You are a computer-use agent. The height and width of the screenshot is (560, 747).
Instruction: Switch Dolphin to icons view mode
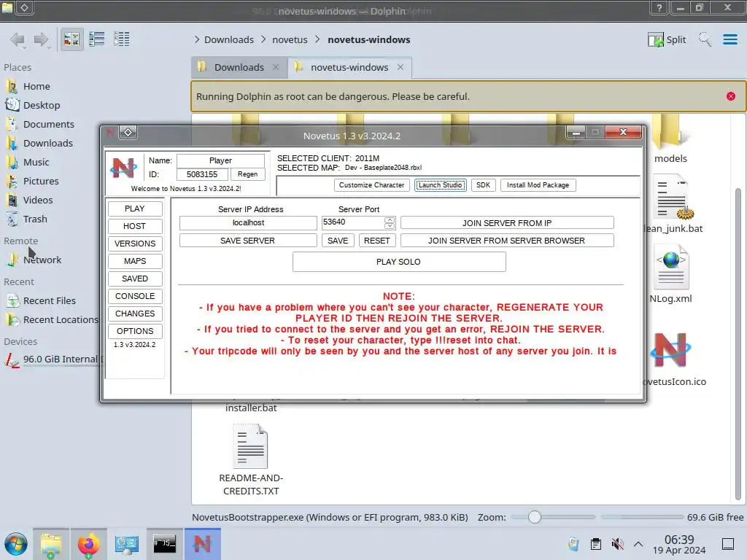tap(71, 39)
